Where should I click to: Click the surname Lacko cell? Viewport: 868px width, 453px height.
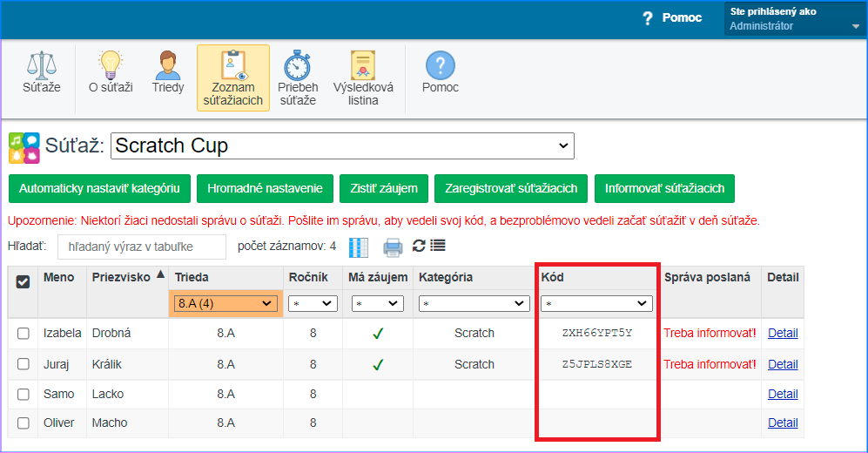tap(108, 394)
